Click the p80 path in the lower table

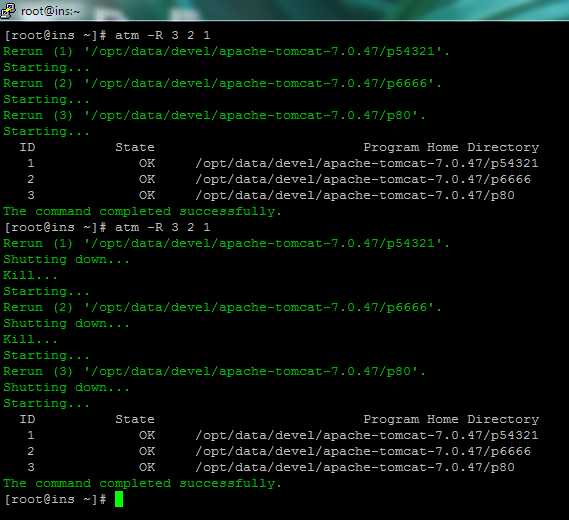tap(355, 467)
